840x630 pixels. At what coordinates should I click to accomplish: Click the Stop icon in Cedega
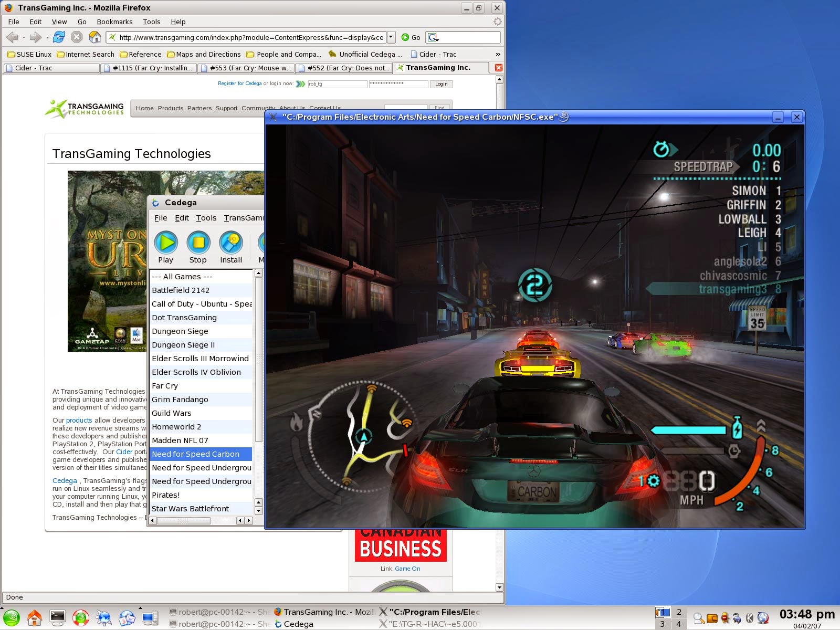(198, 243)
